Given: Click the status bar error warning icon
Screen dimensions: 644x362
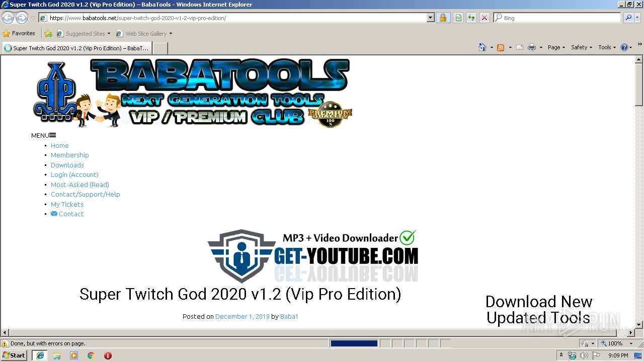Looking at the screenshot, I should click(5, 343).
